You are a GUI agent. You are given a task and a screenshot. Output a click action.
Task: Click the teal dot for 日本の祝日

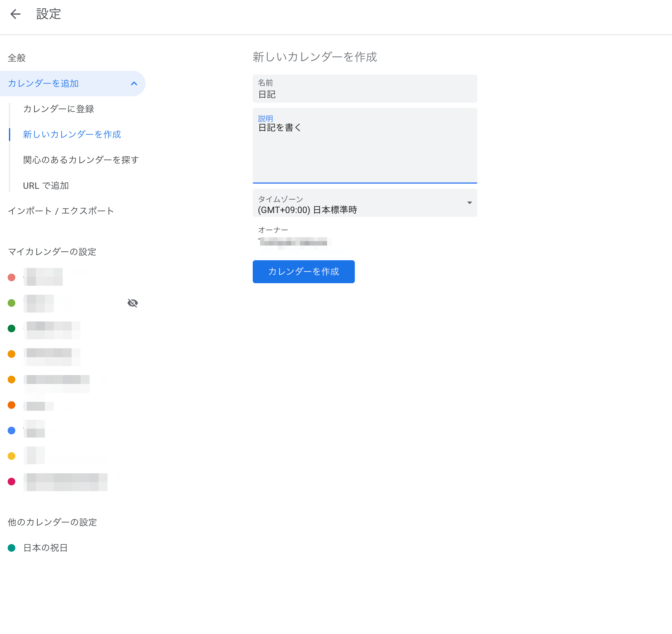11,548
